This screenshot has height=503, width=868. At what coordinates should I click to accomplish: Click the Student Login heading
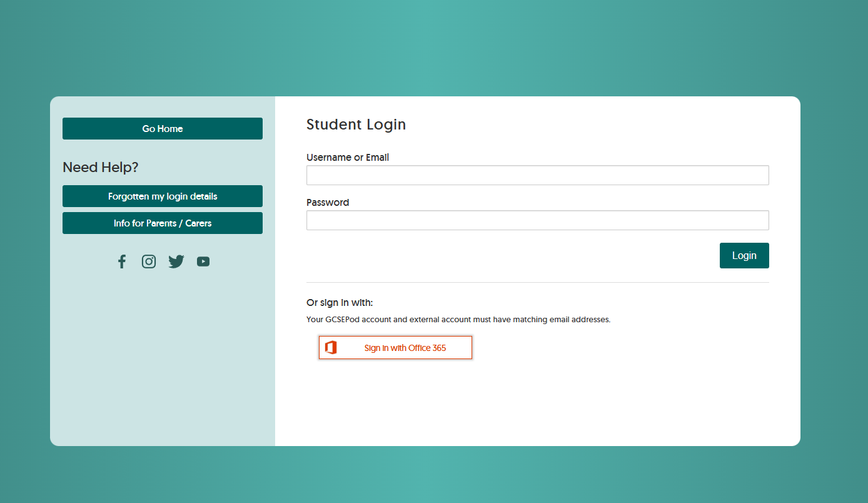(x=356, y=124)
